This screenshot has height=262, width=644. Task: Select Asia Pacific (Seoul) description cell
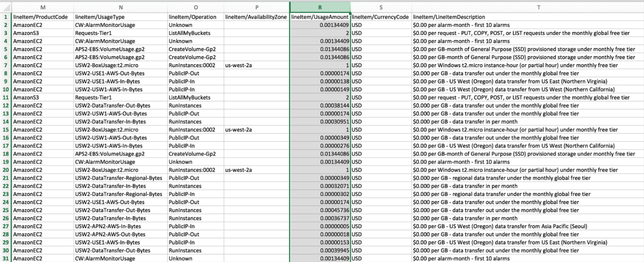coord(528,226)
